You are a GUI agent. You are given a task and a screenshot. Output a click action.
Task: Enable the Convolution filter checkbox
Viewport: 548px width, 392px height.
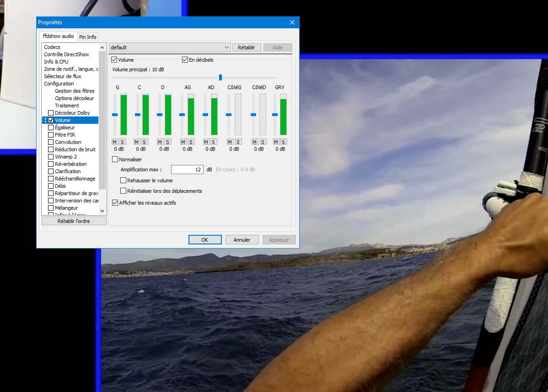pos(51,142)
